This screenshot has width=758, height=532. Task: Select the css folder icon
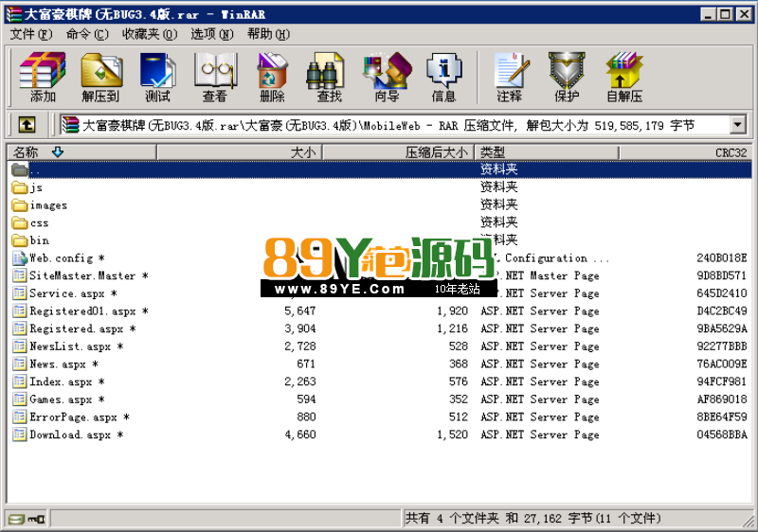pos(19,222)
